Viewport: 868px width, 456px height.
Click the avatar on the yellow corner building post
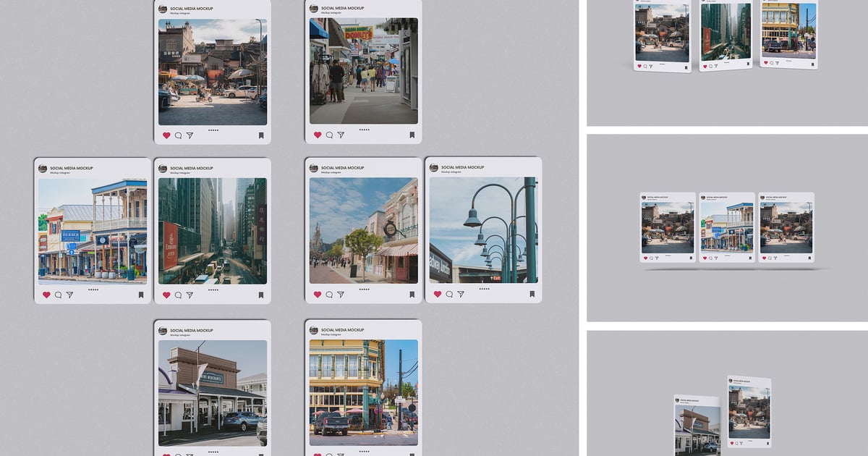[314, 331]
